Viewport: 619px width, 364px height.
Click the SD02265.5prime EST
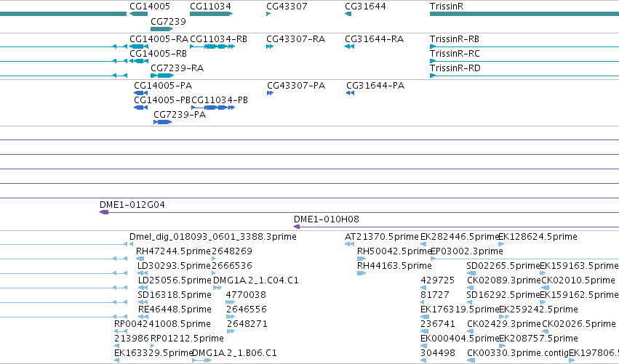click(471, 273)
